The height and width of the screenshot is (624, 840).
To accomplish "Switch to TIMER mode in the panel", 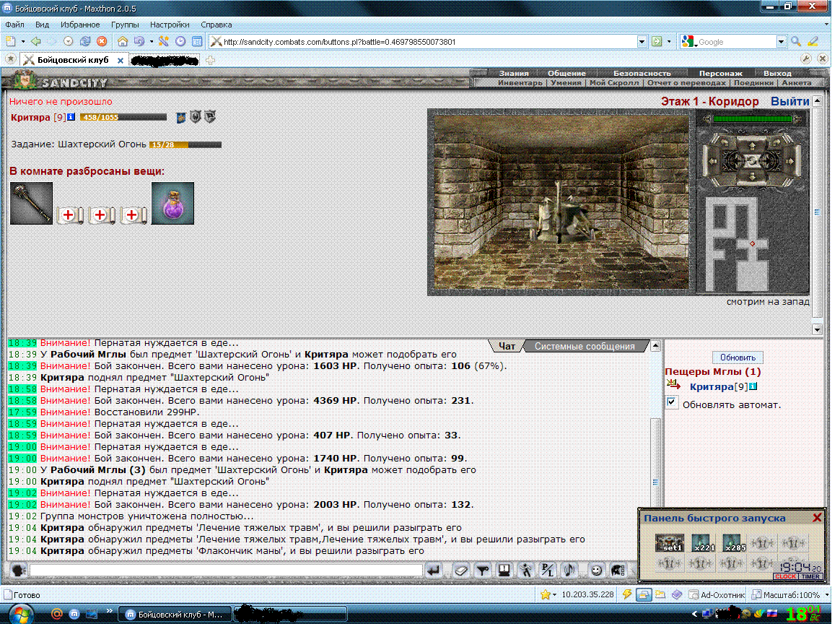I will coord(810,577).
